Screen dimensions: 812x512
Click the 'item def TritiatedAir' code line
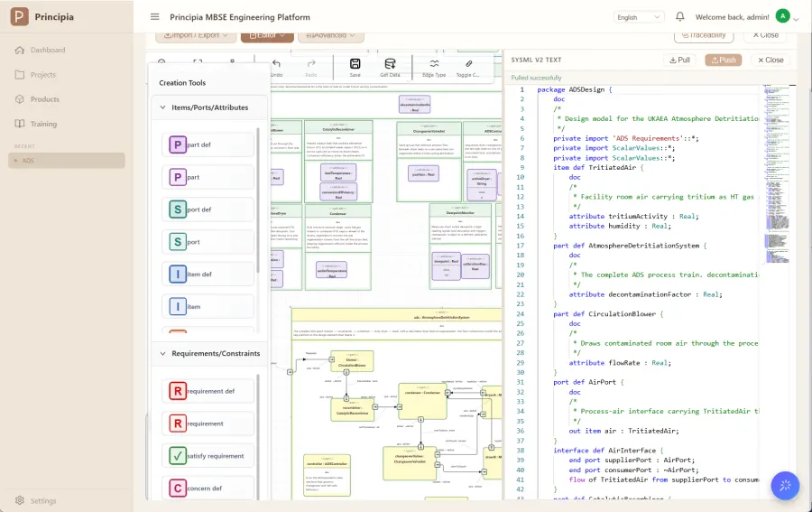(598, 167)
